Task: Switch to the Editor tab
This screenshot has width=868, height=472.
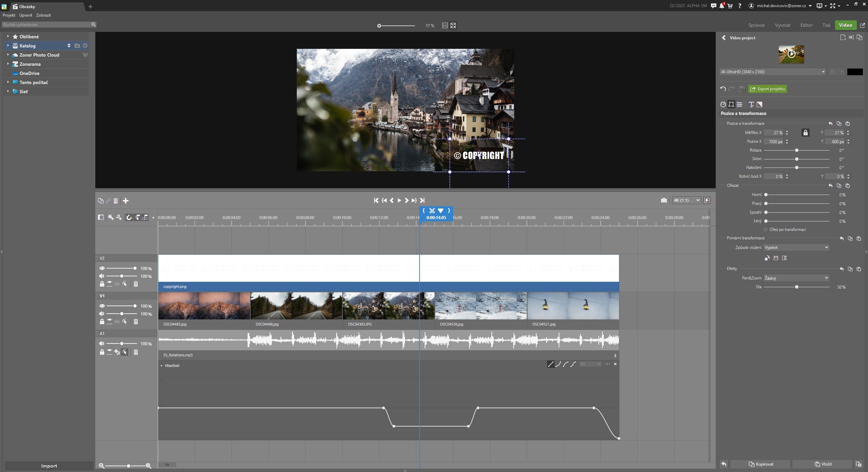Action: pos(806,25)
